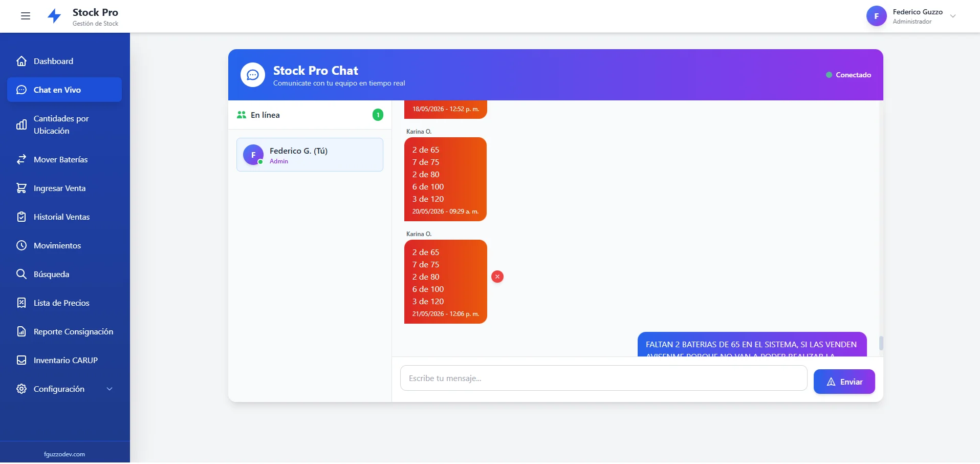This screenshot has width=980, height=464.
Task: Click the Cantidades por Ubicación chart icon
Action: pos(21,124)
